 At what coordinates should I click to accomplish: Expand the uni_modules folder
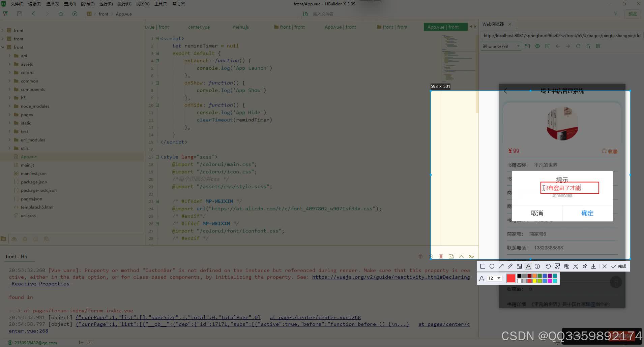pyautogui.click(x=9, y=140)
